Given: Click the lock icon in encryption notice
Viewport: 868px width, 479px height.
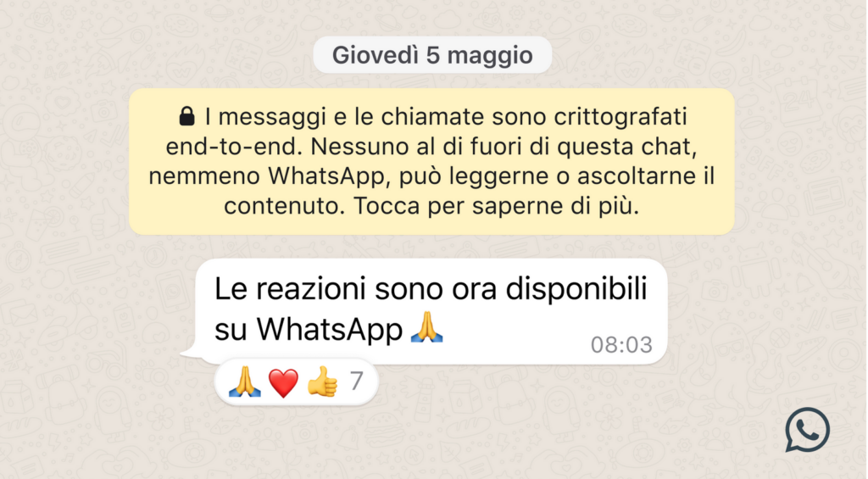Looking at the screenshot, I should 187,116.
